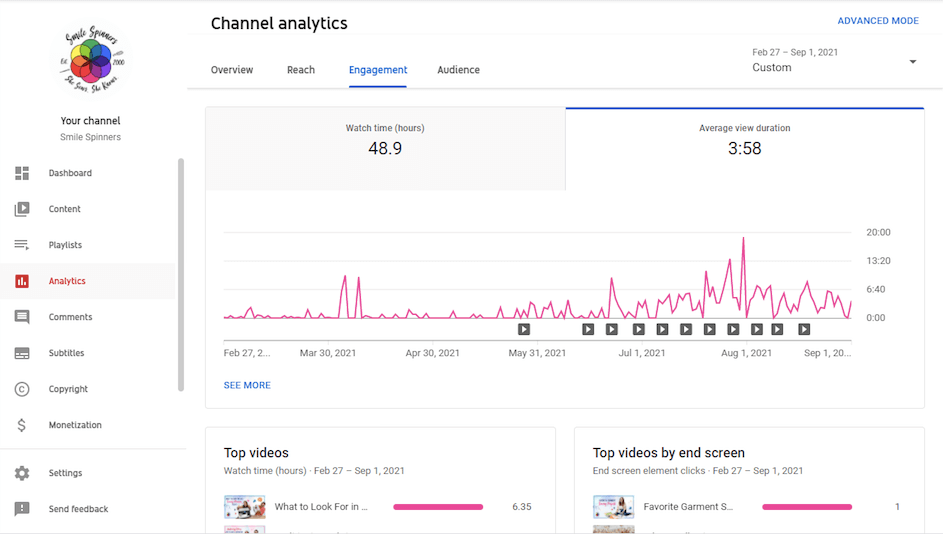
Task: Click the Content video library icon
Action: point(22,209)
